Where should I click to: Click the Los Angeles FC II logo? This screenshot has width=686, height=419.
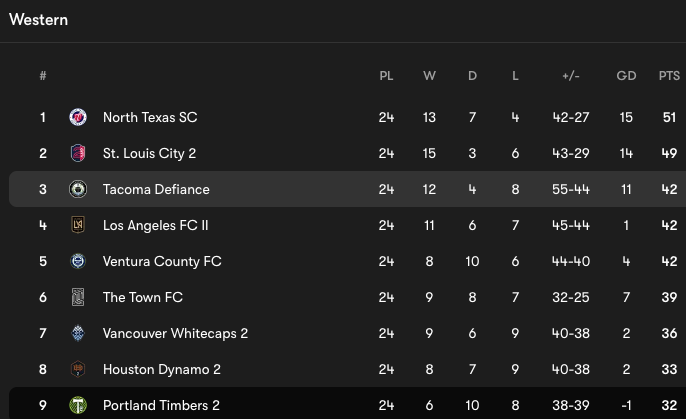(x=78, y=225)
